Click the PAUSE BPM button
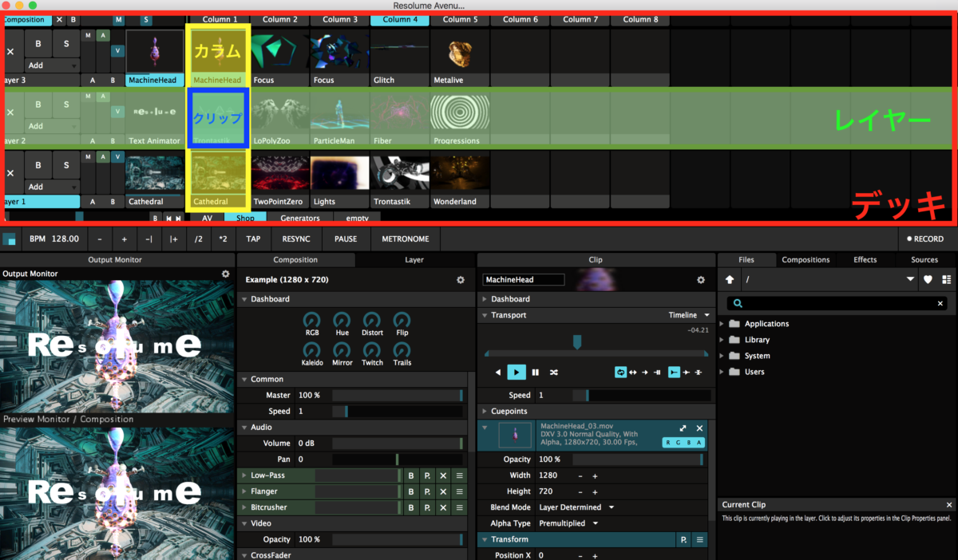 pyautogui.click(x=346, y=239)
